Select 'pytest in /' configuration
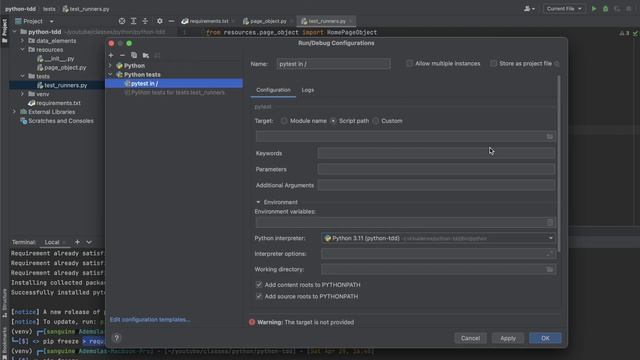 pos(174,83)
